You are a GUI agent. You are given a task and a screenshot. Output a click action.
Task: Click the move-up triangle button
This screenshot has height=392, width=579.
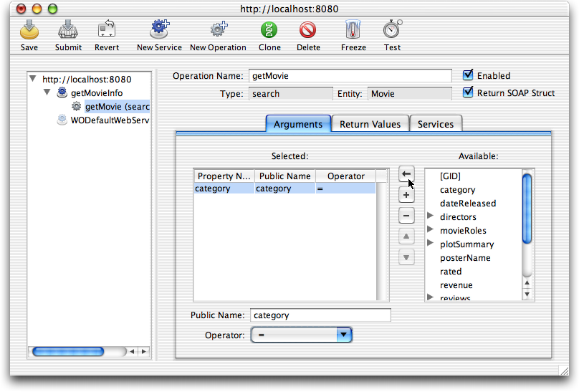coord(406,236)
